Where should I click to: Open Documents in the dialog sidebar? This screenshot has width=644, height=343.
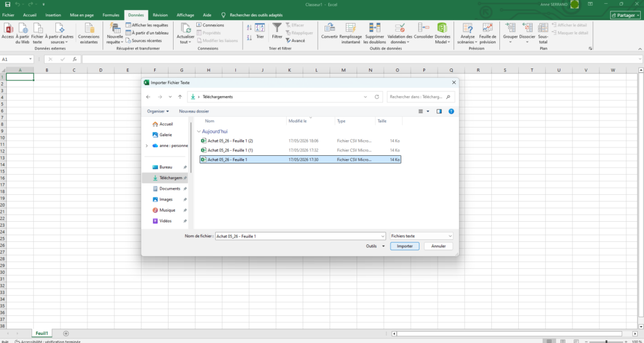(170, 188)
